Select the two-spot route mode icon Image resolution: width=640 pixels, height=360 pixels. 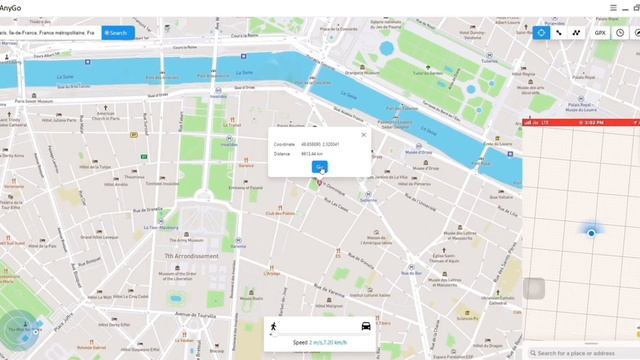pos(559,33)
